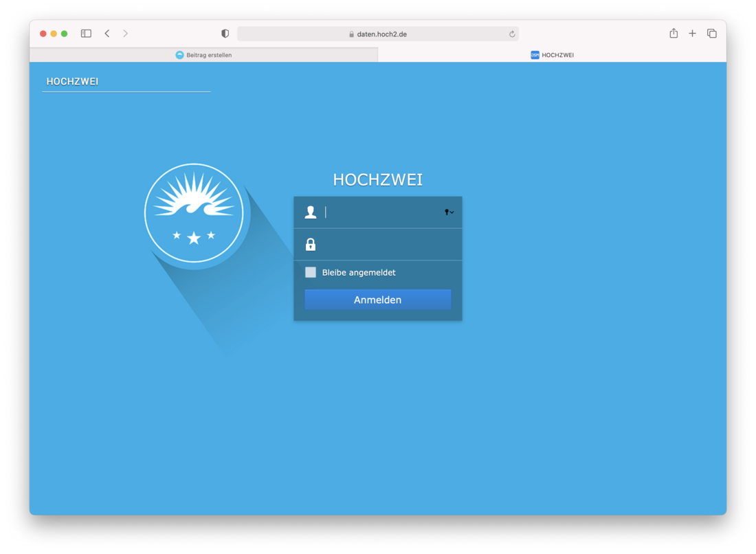
Task: Click the HOCHZWEI header title link
Action: tap(72, 82)
